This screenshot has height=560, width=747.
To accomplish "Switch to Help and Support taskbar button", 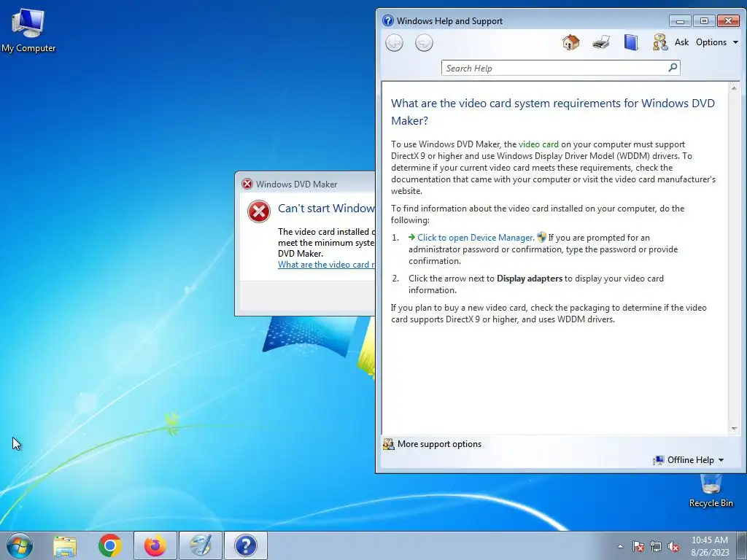I will [245, 545].
